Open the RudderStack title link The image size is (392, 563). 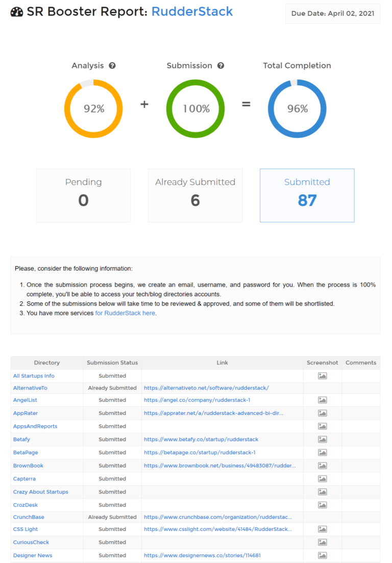192,11
